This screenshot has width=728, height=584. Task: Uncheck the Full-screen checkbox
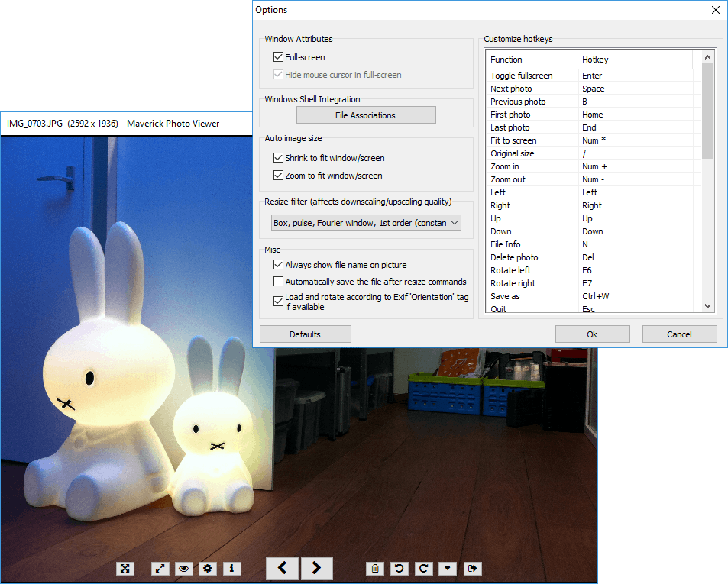(x=278, y=57)
